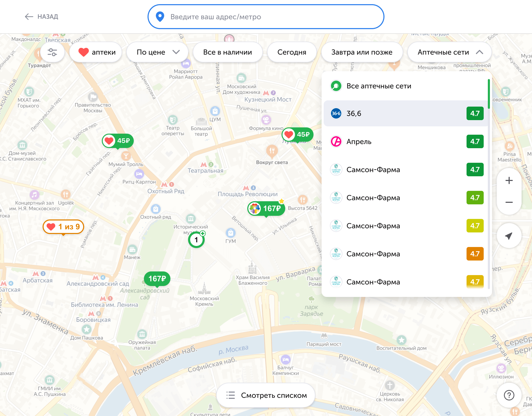Toggle the favorite аптеки filter
The image size is (532, 416).
click(96, 52)
